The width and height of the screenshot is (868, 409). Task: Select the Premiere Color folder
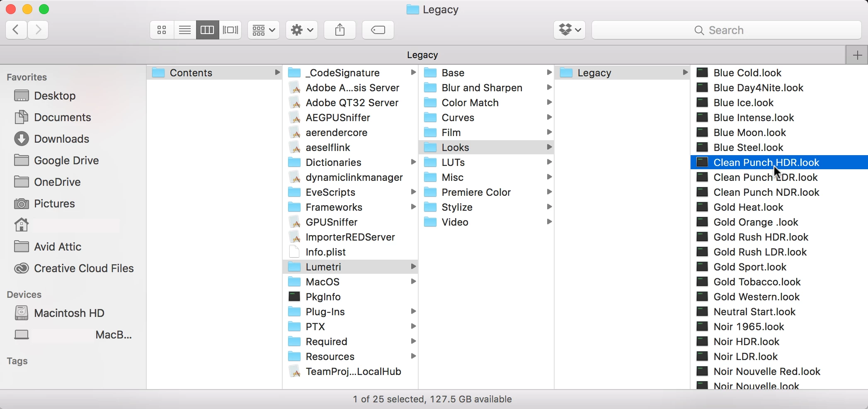pyautogui.click(x=487, y=192)
